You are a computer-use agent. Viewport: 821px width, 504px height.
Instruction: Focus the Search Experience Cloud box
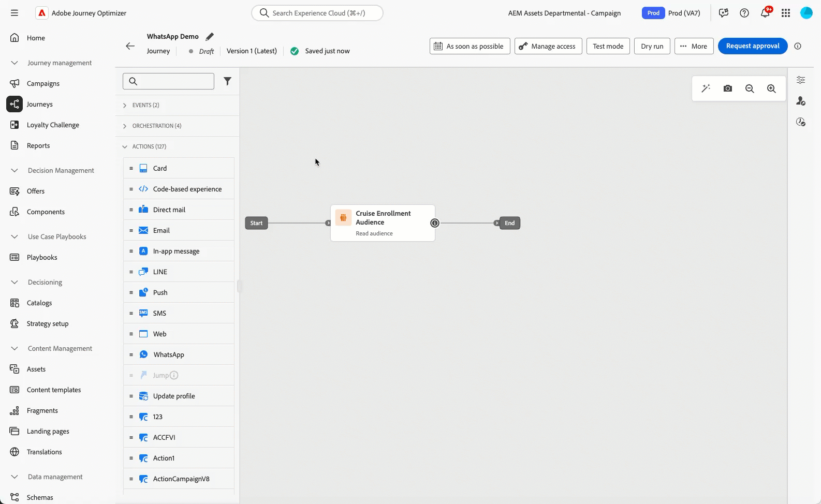317,13
